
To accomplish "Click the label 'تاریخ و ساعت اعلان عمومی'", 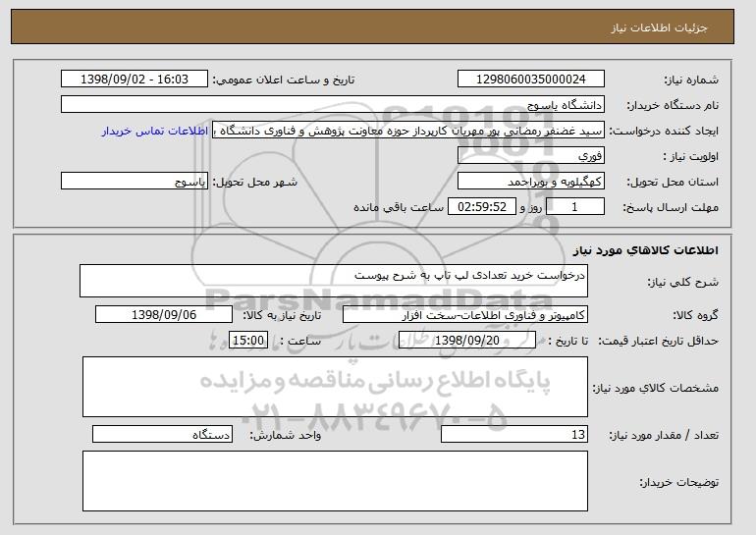I will [x=284, y=80].
